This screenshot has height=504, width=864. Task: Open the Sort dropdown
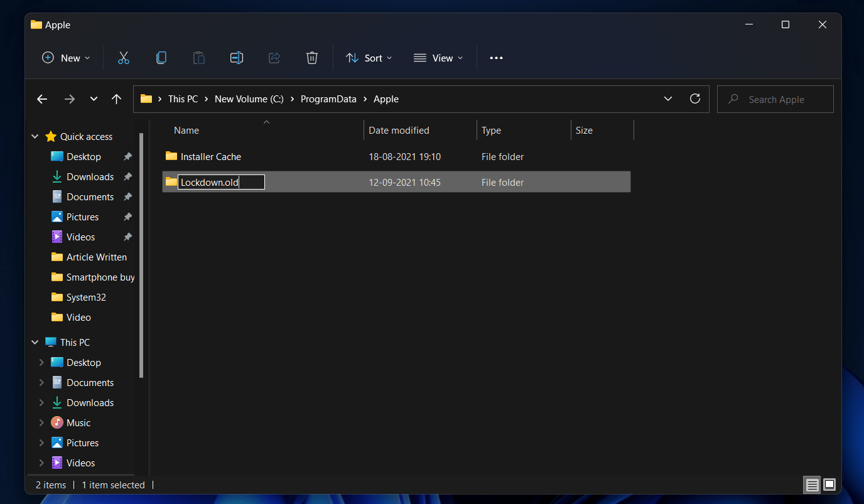[369, 58]
